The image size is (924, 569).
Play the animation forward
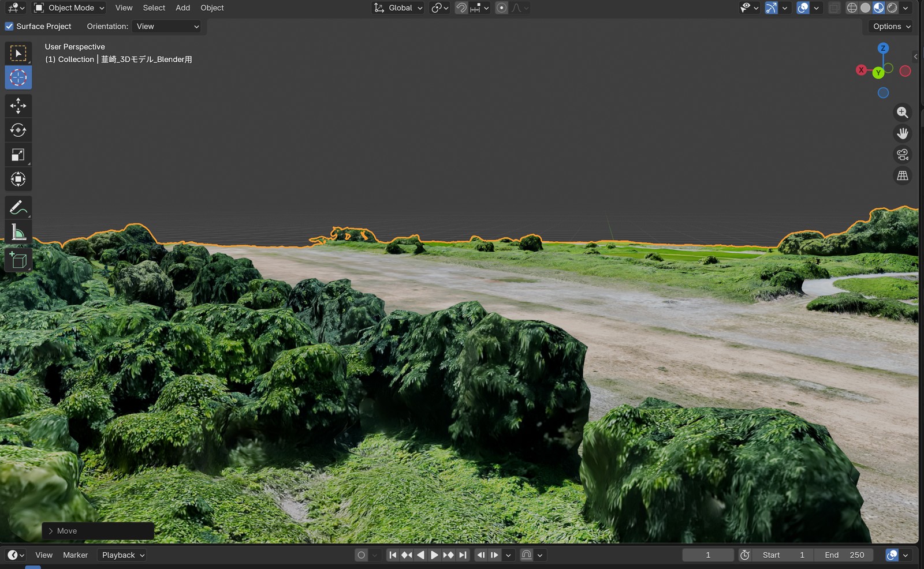[434, 555]
